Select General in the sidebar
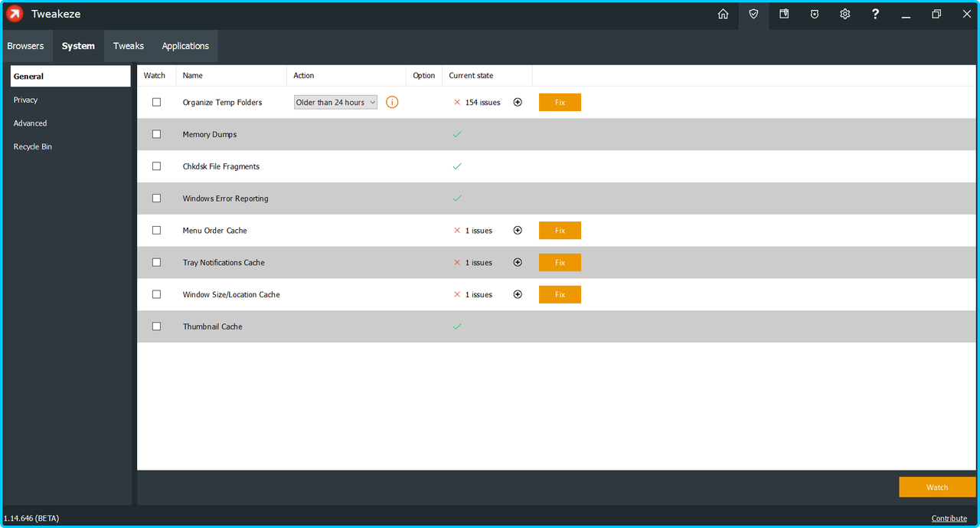The height and width of the screenshot is (528, 980). (70, 76)
